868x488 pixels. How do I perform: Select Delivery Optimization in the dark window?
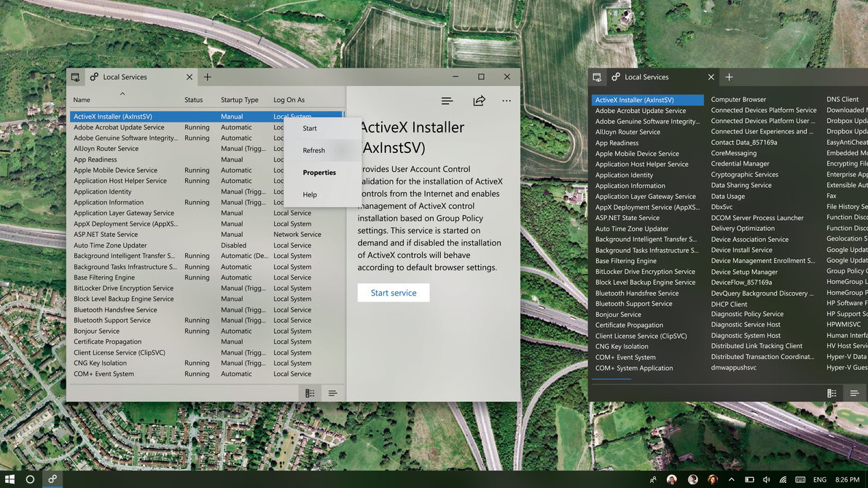click(743, 228)
